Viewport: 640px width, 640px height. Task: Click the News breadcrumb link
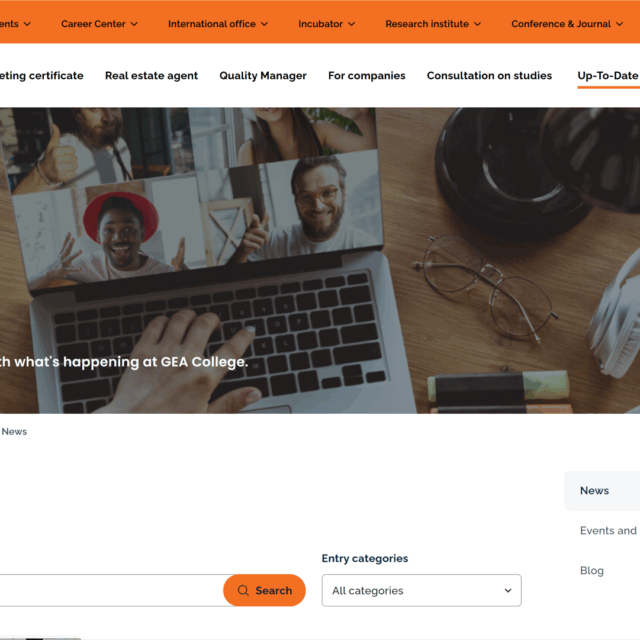pos(14,431)
